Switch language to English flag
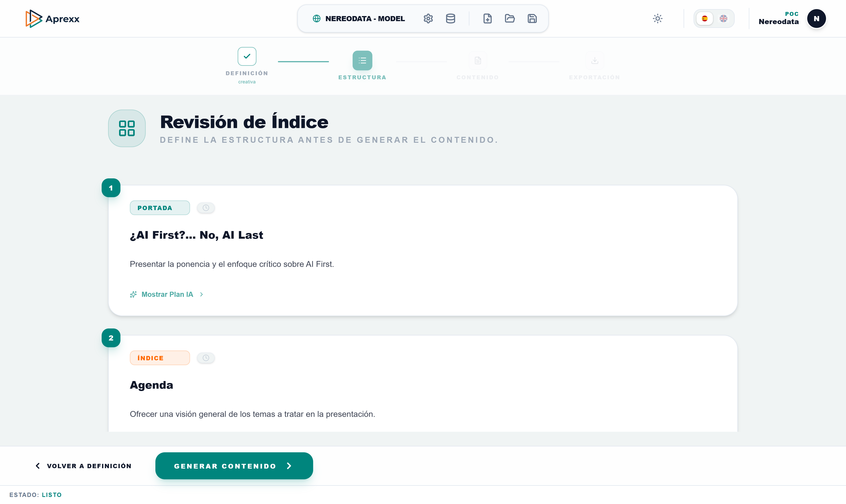Image resolution: width=846 pixels, height=504 pixels. pos(723,19)
